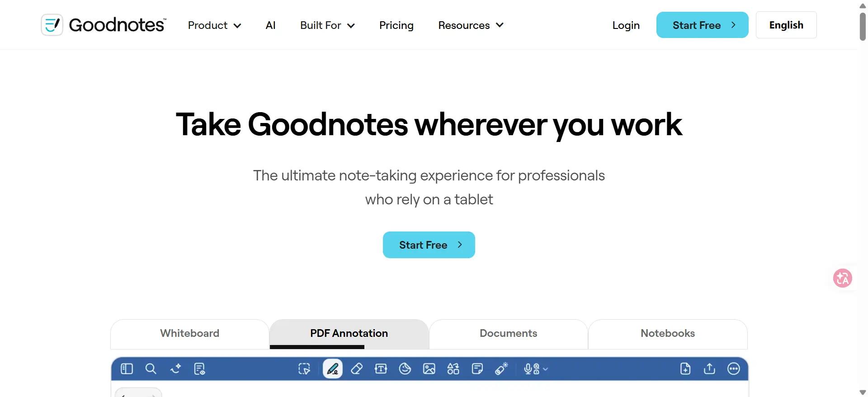868x397 pixels.
Task: Click the Login link
Action: (x=626, y=25)
